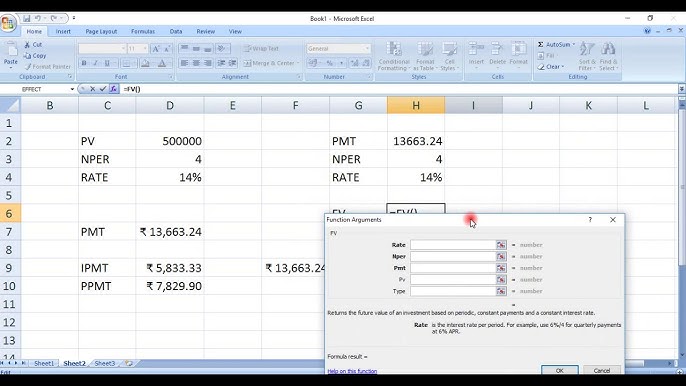
Task: Click the Insert Worksheet tab icon
Action: 129,363
